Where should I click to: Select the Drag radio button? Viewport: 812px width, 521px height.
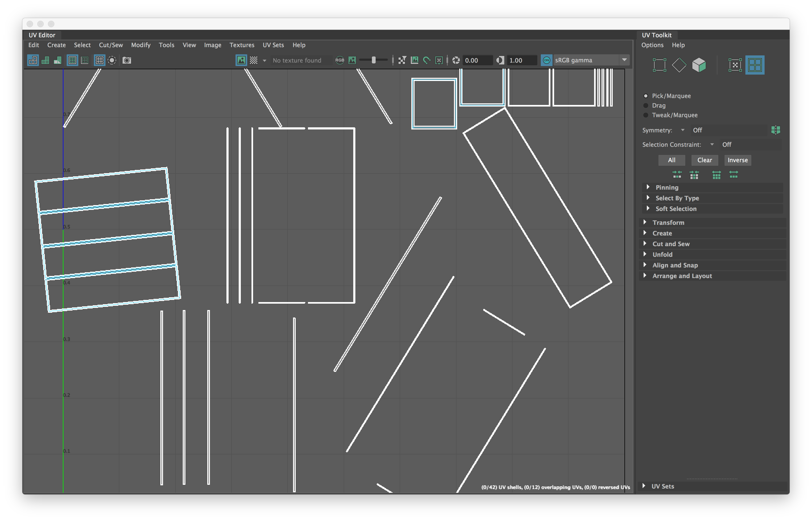tap(645, 105)
